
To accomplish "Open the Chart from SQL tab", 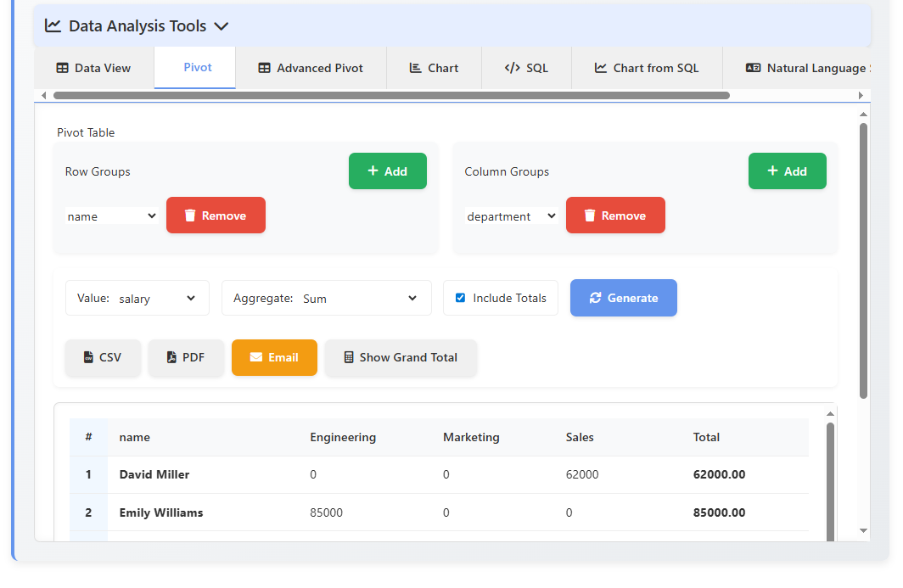I will [x=647, y=67].
